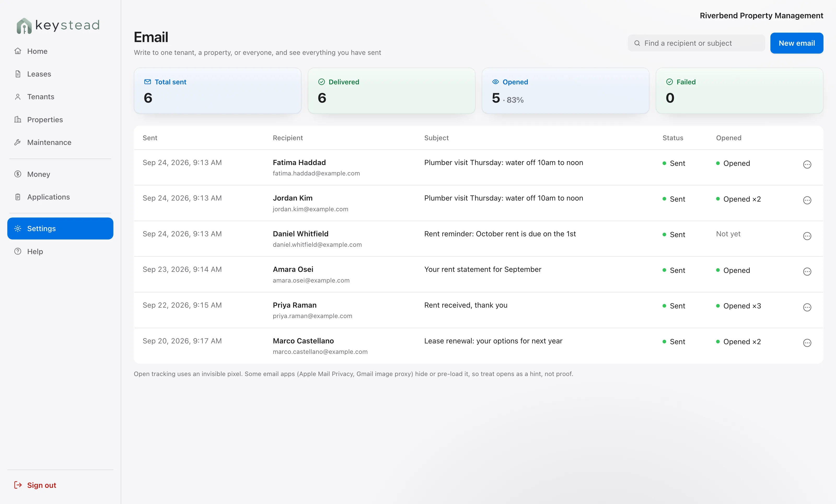Viewport: 836px width, 504px height.
Task: Click the Applications clipboard icon
Action: pyautogui.click(x=18, y=197)
